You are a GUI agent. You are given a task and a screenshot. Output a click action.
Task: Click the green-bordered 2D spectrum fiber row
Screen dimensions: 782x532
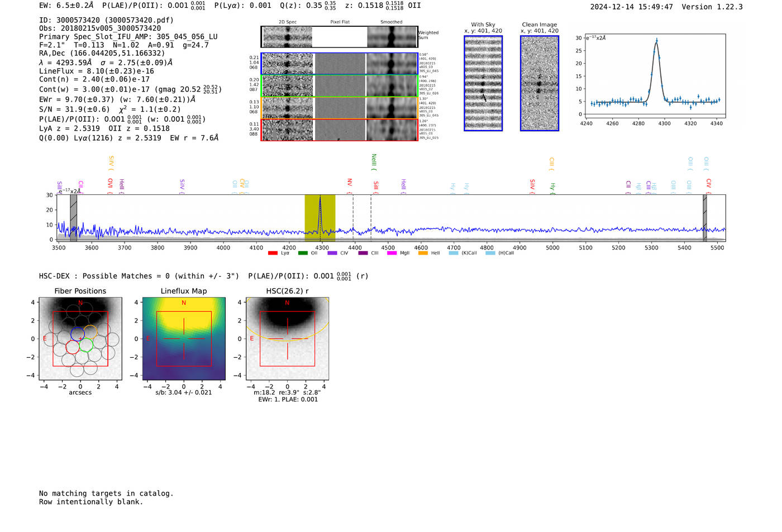click(x=340, y=86)
